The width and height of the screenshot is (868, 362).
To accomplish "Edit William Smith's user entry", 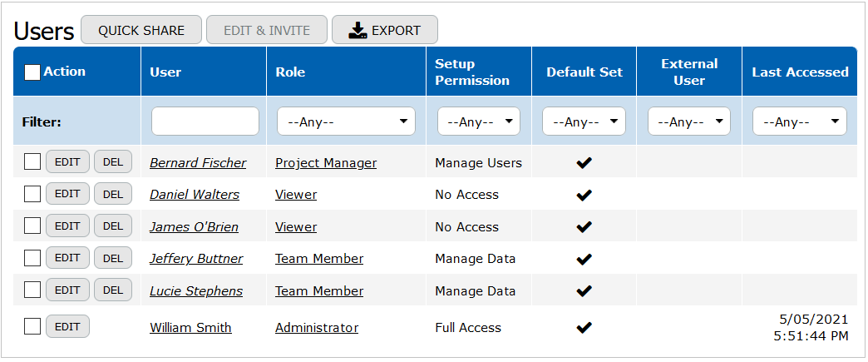I will (x=67, y=326).
